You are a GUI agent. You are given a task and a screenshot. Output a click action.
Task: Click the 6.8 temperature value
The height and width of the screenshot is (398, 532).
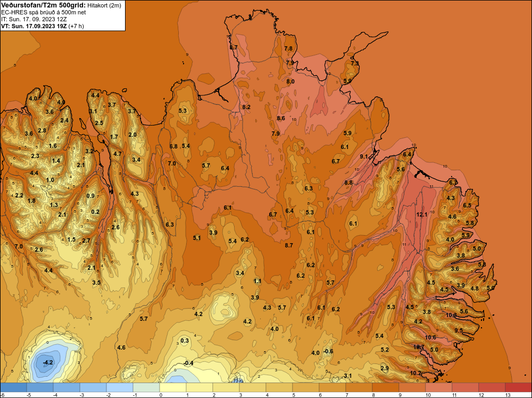[x=173, y=146]
